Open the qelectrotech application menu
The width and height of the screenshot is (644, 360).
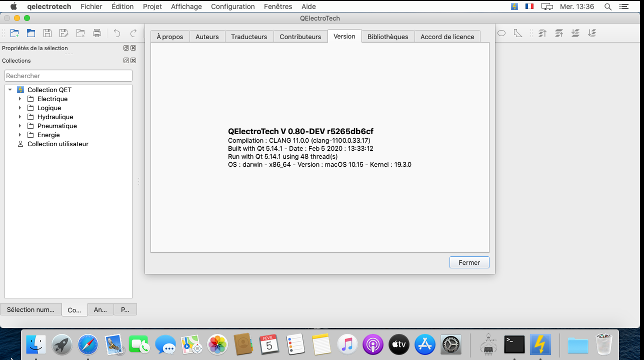pos(49,7)
